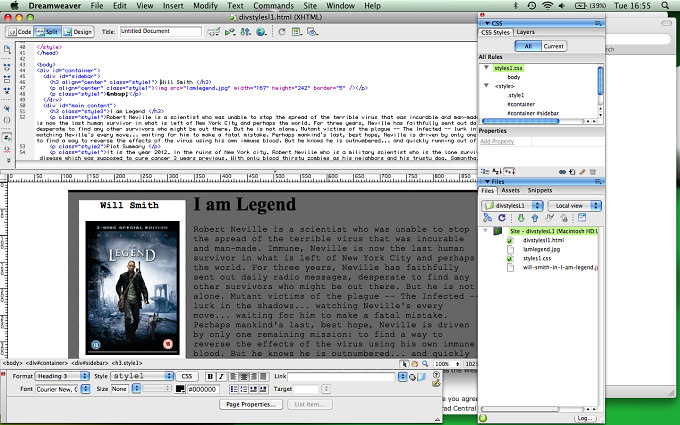Switch to Design view
The height and width of the screenshot is (425, 680).
[x=78, y=32]
